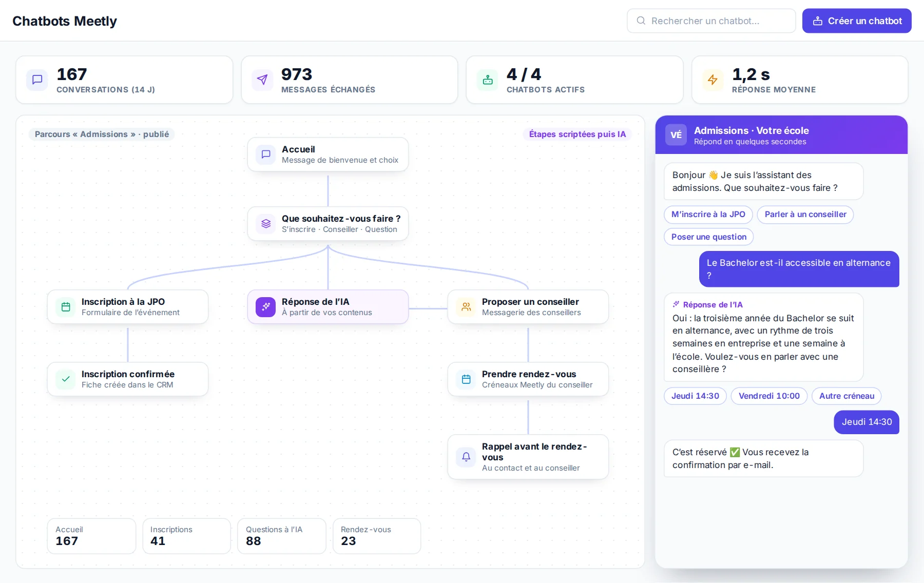Select the Réponse de l'IA flow node
The width and height of the screenshot is (924, 583).
[328, 307]
